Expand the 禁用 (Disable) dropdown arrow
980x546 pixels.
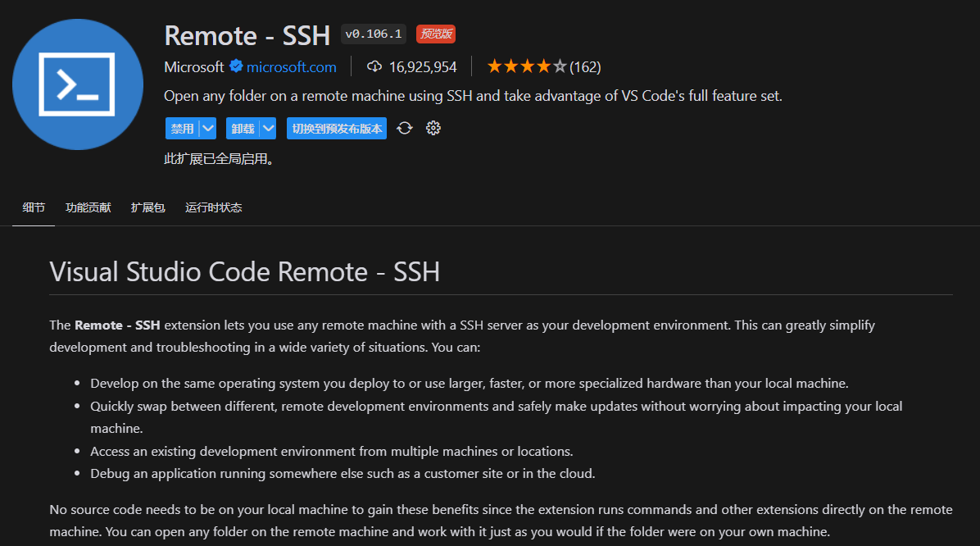[208, 128]
